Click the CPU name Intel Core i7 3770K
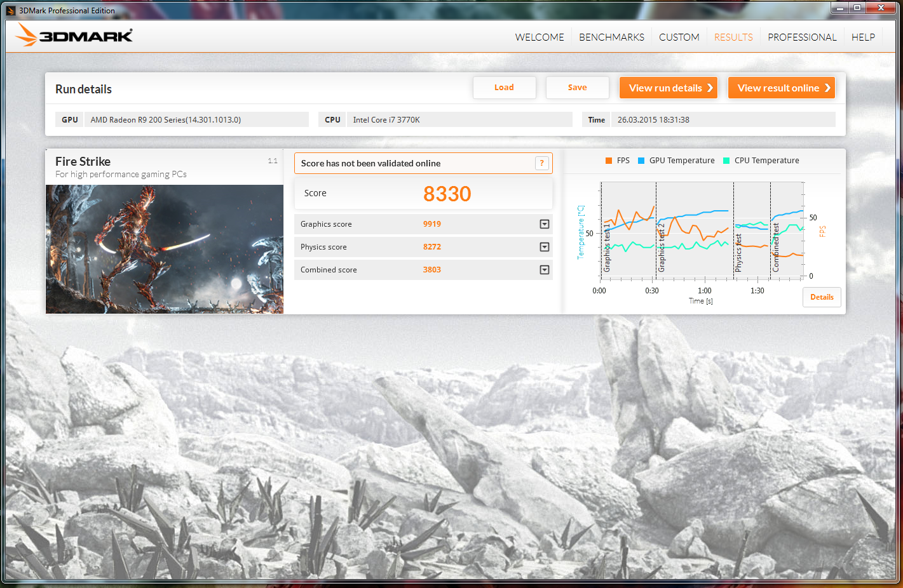The width and height of the screenshot is (903, 588). click(386, 119)
